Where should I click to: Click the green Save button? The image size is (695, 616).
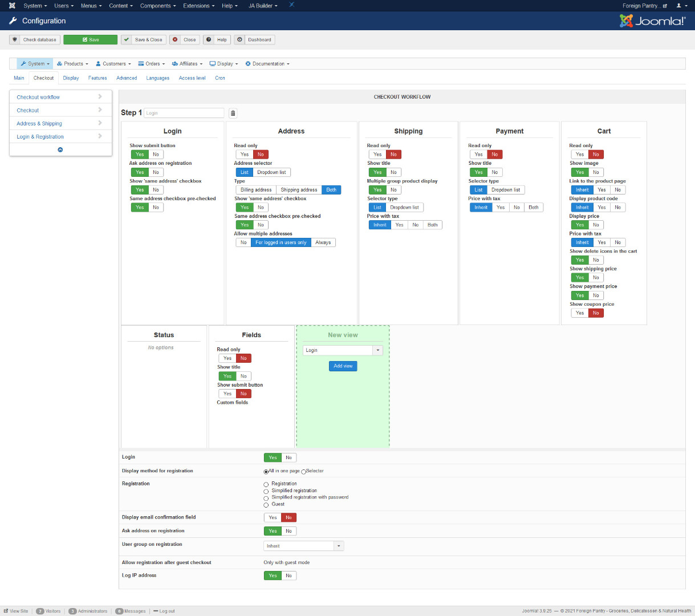coord(90,40)
